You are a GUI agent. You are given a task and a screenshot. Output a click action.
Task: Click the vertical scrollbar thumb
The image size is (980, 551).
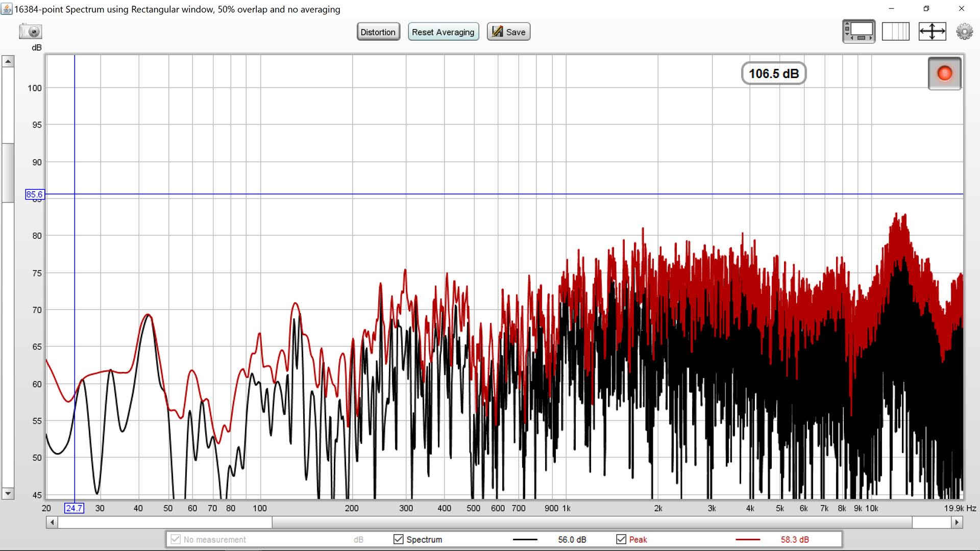[x=8, y=172]
